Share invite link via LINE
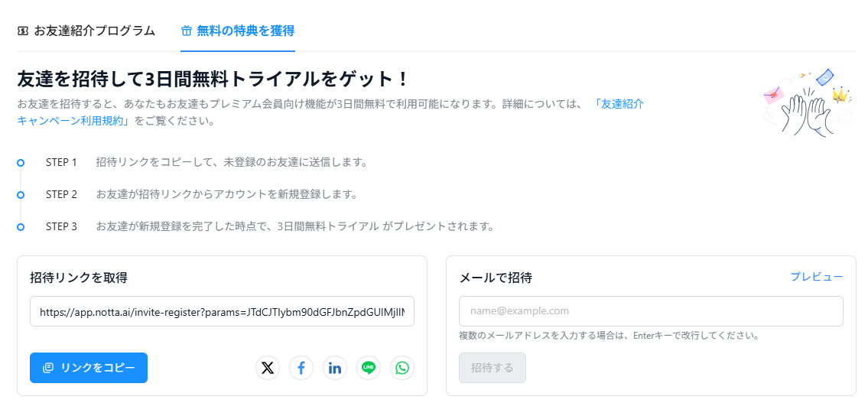This screenshot has height=403, width=868. coord(369,368)
